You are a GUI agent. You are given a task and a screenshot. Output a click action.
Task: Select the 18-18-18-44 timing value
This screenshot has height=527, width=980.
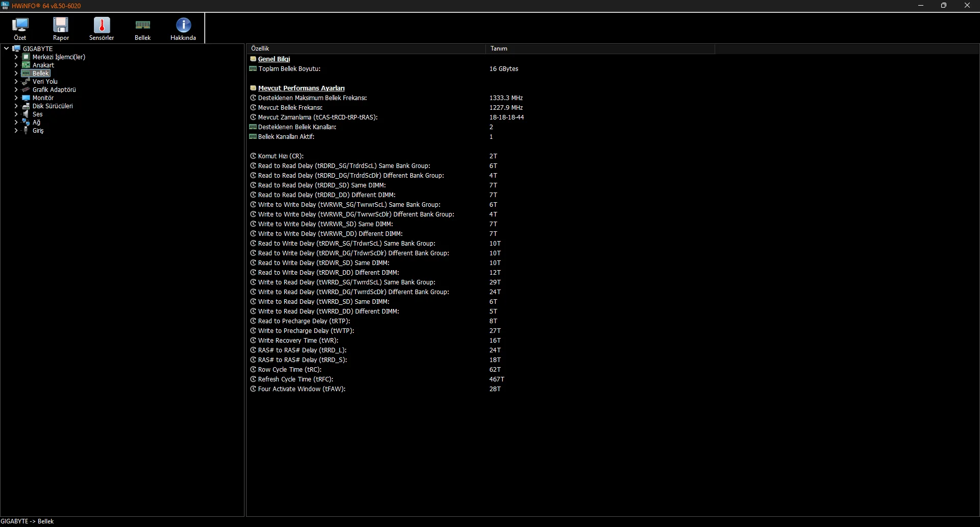click(506, 117)
